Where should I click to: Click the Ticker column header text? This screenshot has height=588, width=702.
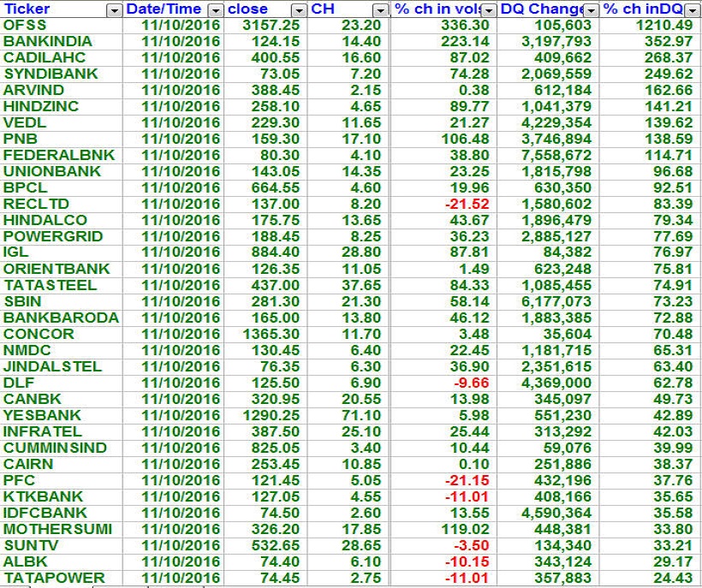pyautogui.click(x=27, y=9)
